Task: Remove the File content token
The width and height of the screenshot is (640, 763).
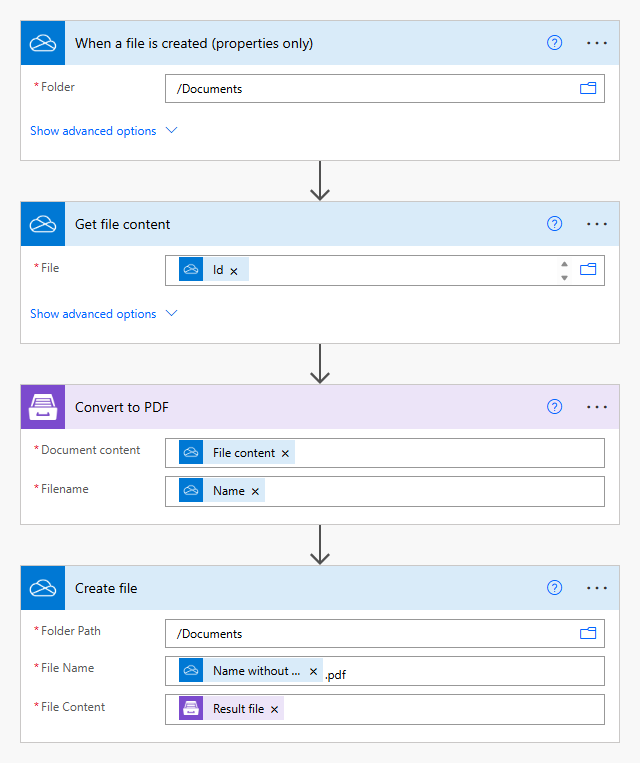Action: click(x=285, y=454)
